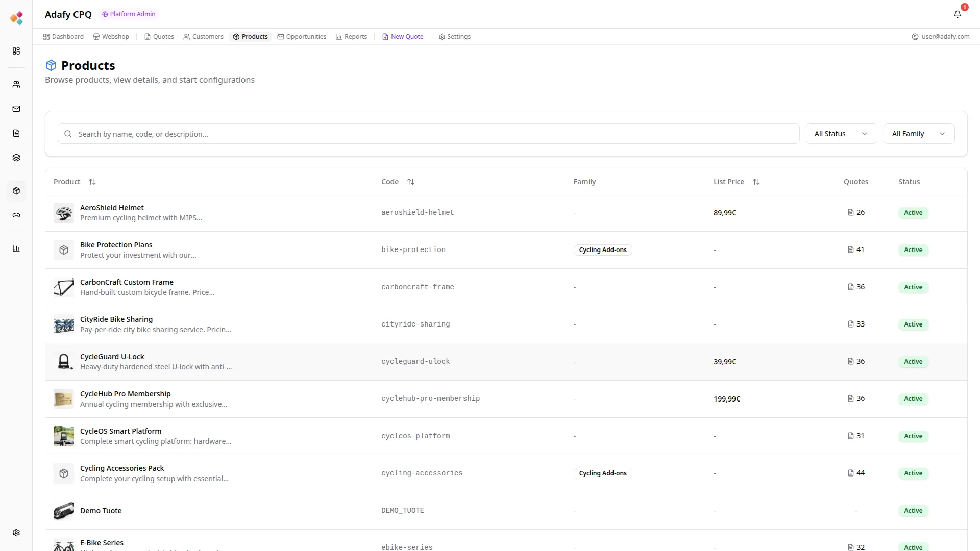The image size is (980, 551).
Task: Click the New Quote link
Action: [403, 37]
